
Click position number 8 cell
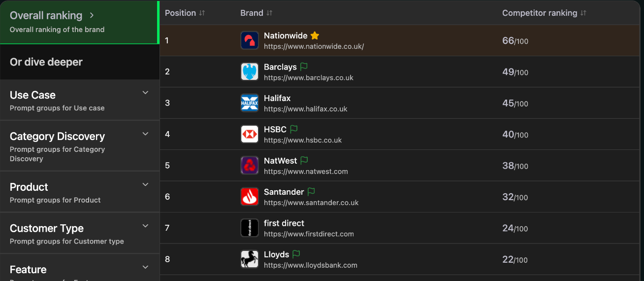(167, 259)
